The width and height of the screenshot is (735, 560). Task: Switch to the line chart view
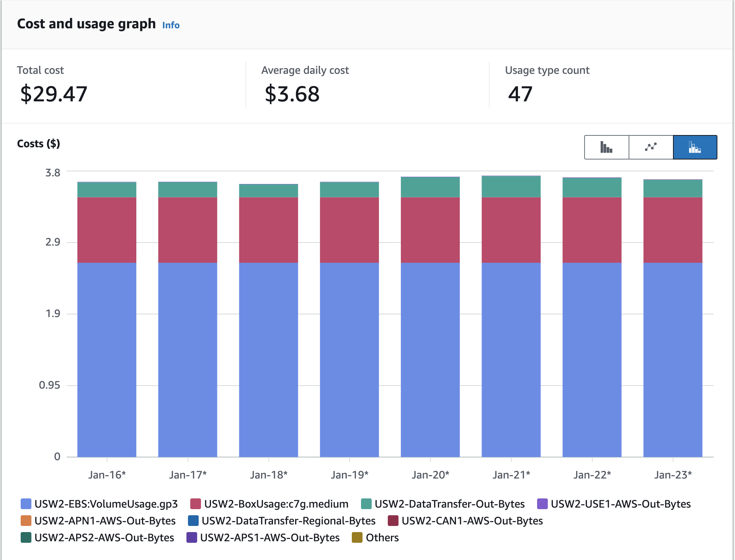pos(651,147)
